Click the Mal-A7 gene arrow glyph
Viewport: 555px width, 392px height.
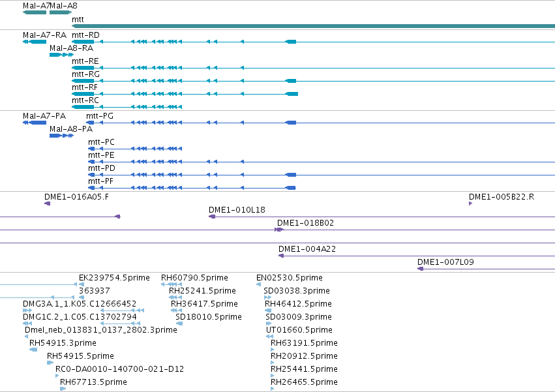click(35, 12)
